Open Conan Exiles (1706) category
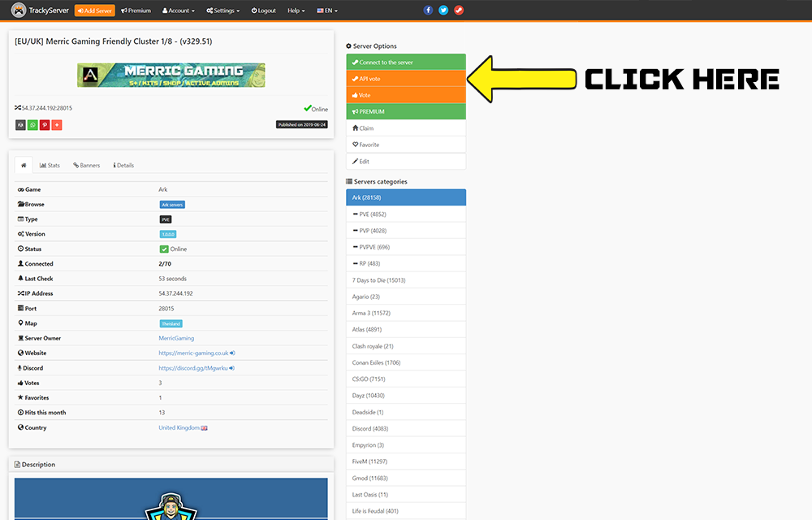The image size is (812, 520). click(406, 362)
